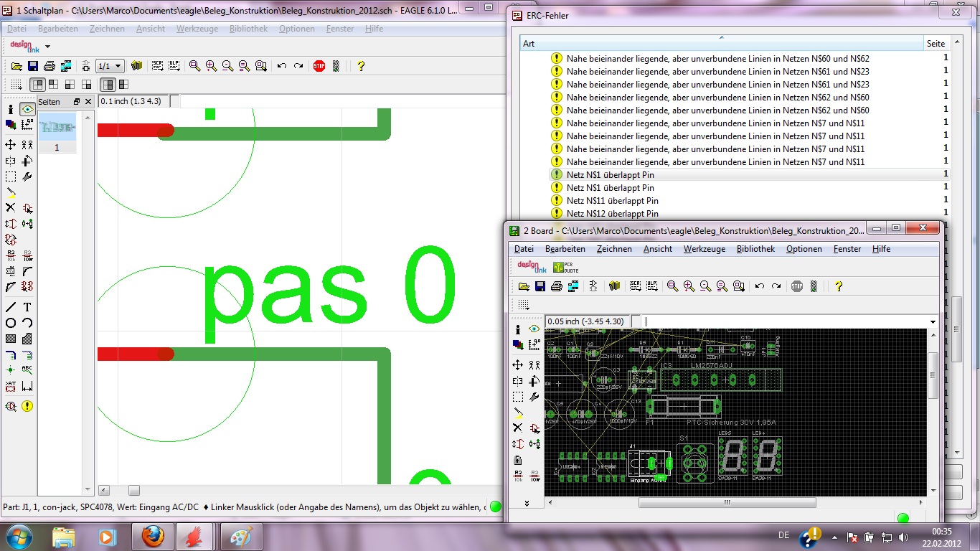
Task: Toggle the grid icon in Board toolbar
Action: pyautogui.click(x=523, y=305)
